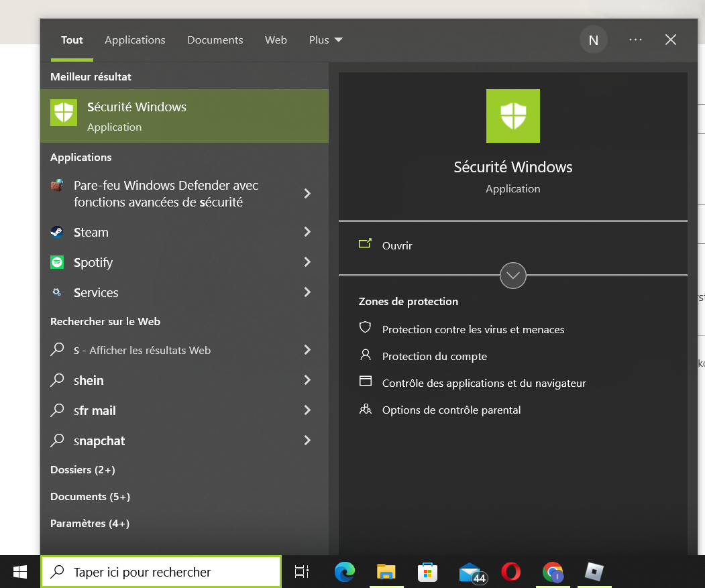Click search icon beside sfr mail

(x=57, y=410)
